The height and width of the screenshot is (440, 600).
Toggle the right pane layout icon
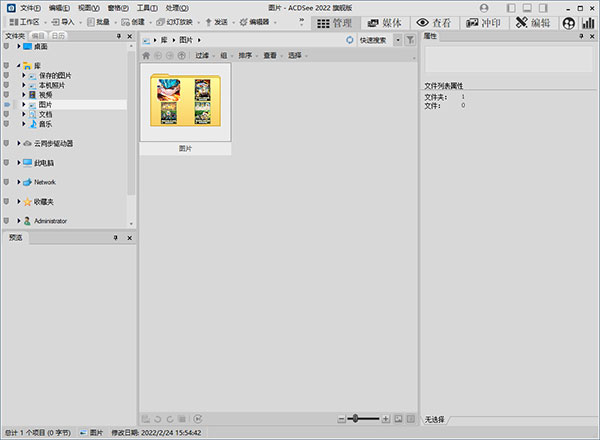point(543,8)
